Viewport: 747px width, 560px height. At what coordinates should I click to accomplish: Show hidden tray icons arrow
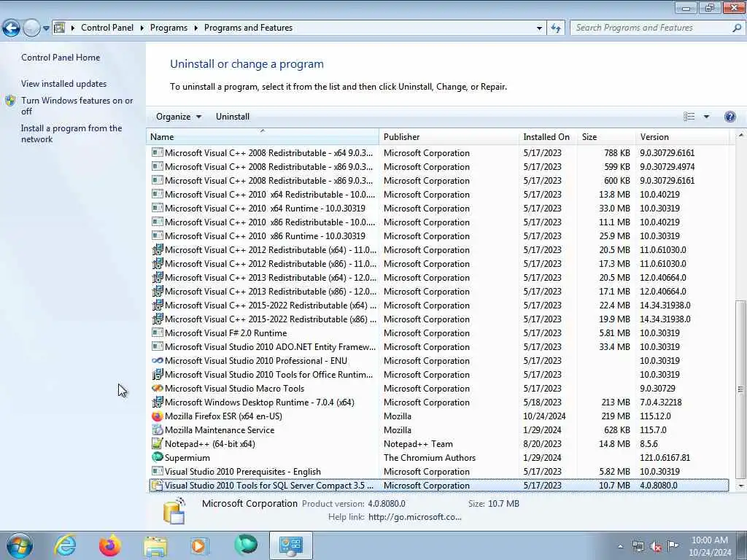620,547
